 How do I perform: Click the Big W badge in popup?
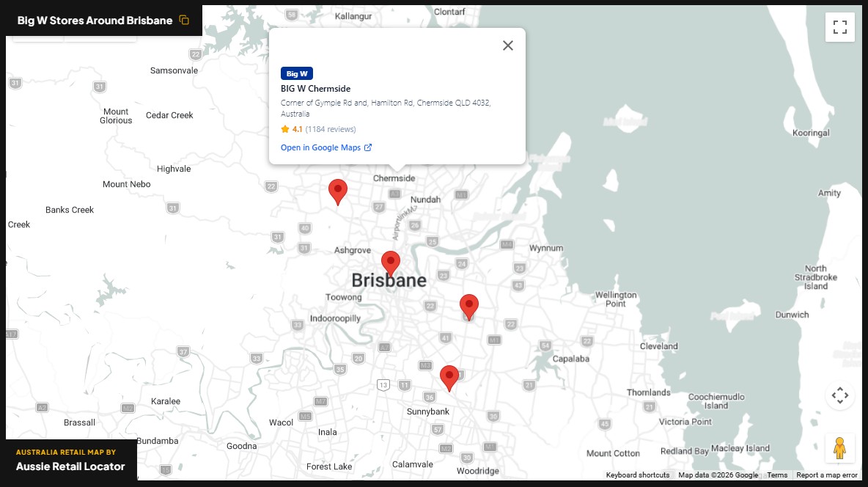click(x=297, y=73)
